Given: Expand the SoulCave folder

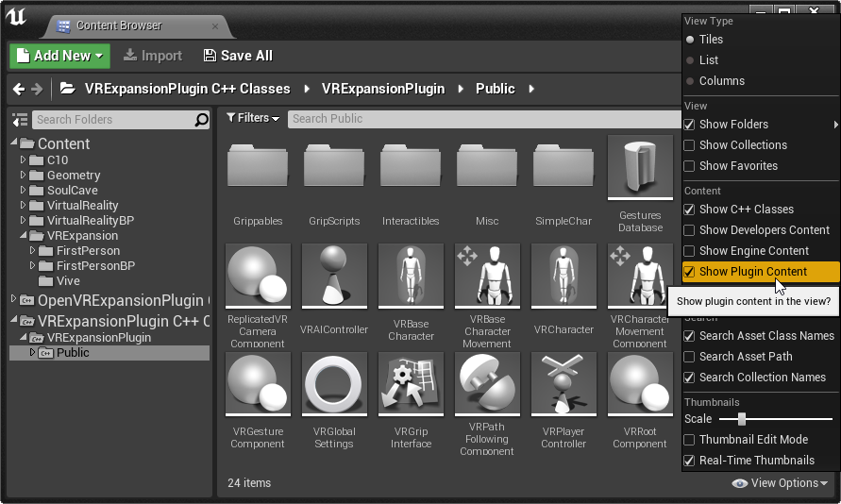Looking at the screenshot, I should pos(23,190).
